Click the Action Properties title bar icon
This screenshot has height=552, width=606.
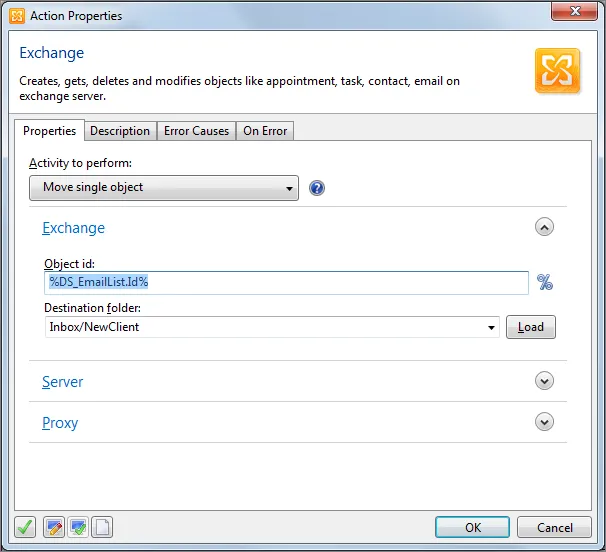tap(17, 16)
